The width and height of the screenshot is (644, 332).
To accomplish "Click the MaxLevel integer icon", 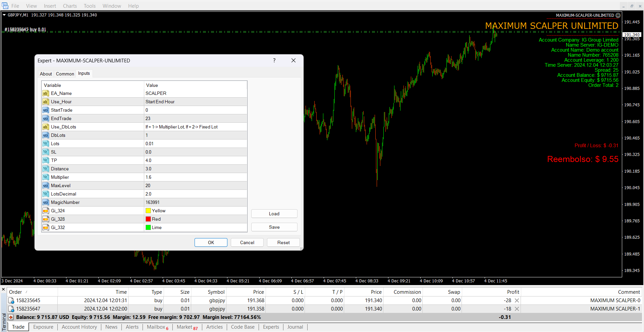I will (46, 185).
